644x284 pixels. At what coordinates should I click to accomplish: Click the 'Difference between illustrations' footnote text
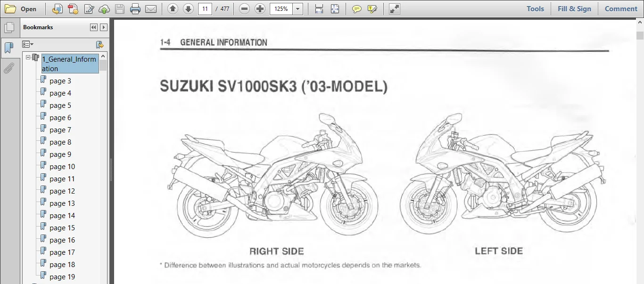click(x=290, y=265)
